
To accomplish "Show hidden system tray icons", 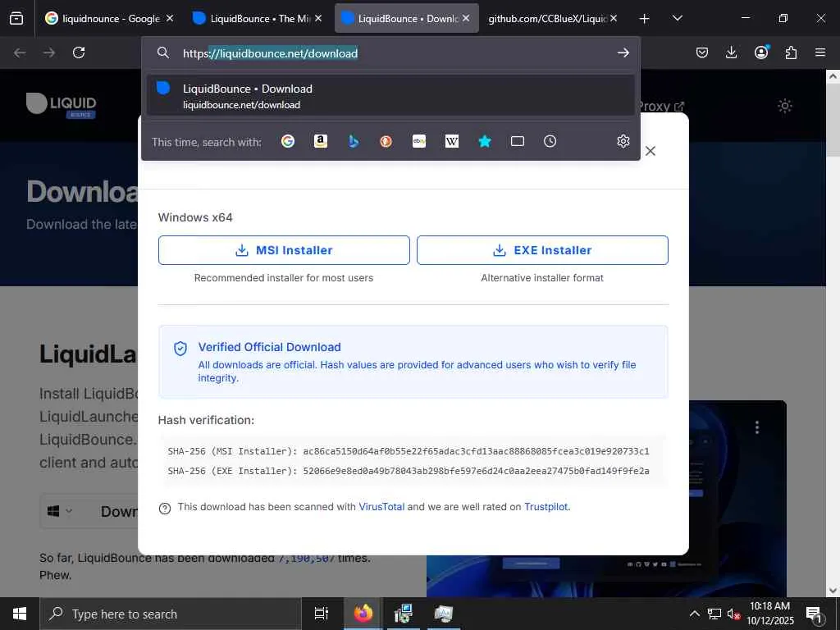I will click(694, 614).
